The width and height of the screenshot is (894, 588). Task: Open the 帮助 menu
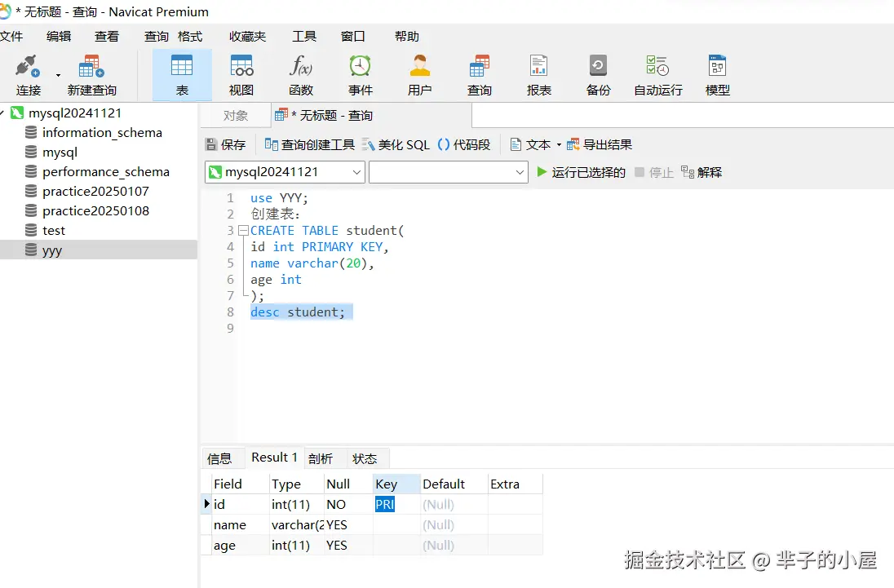(406, 37)
